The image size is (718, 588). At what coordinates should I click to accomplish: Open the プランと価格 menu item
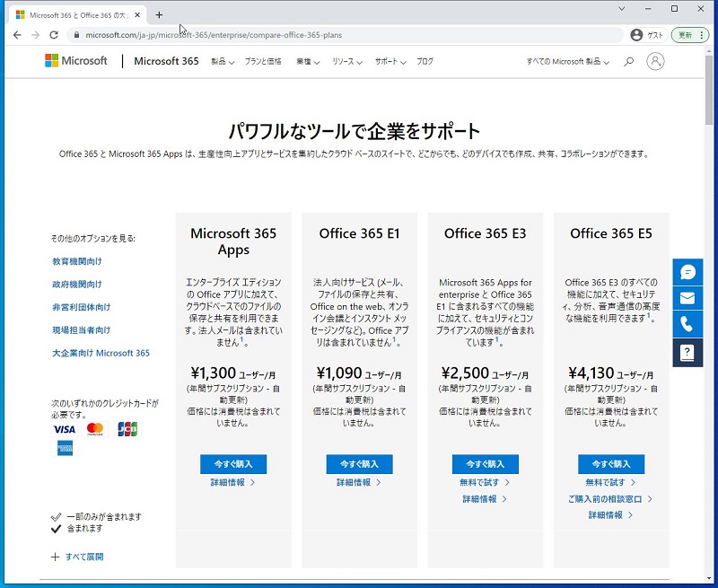coord(263,61)
